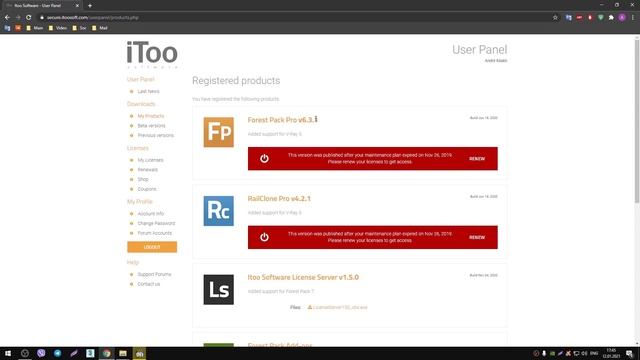The width and height of the screenshot is (640, 360).
Task: Click the iToo Software logo
Action: [x=152, y=54]
